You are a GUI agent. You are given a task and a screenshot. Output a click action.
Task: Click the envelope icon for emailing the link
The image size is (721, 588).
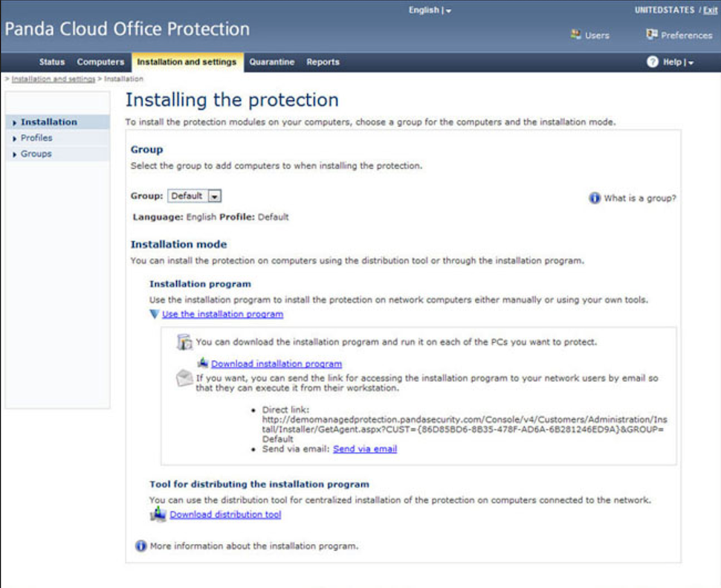(x=184, y=378)
